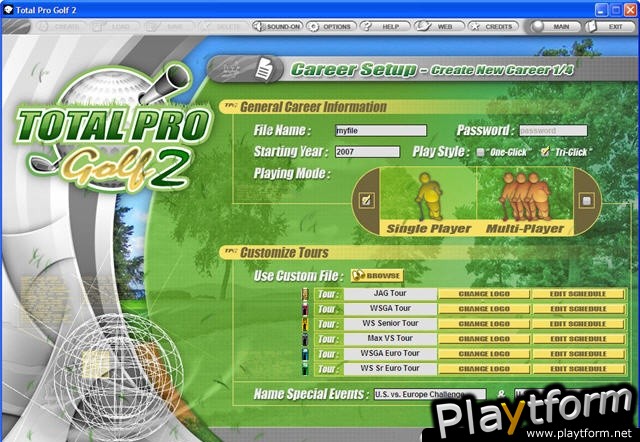Viewport: 640px width, 442px height.
Task: Edit schedule for JAG Tour
Action: 578,294
